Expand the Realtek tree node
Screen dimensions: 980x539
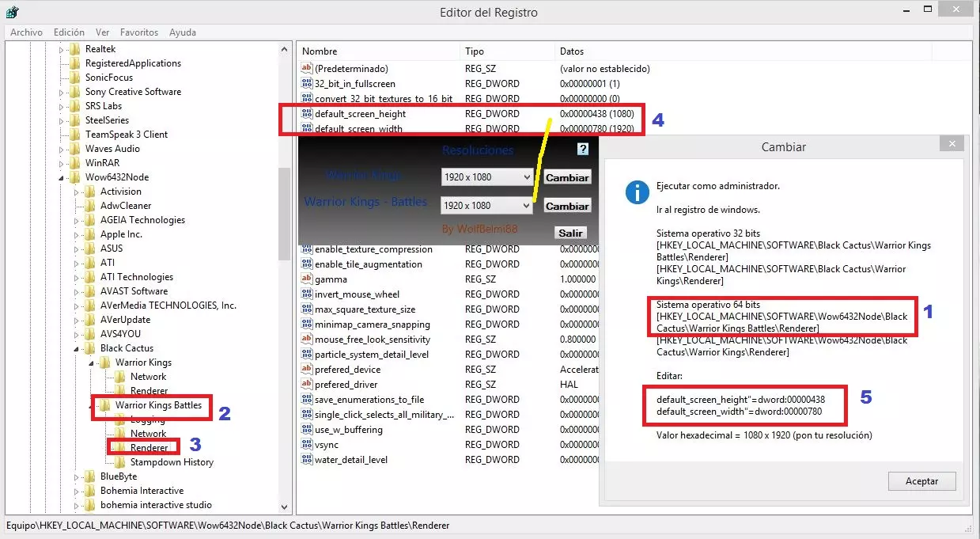click(61, 49)
